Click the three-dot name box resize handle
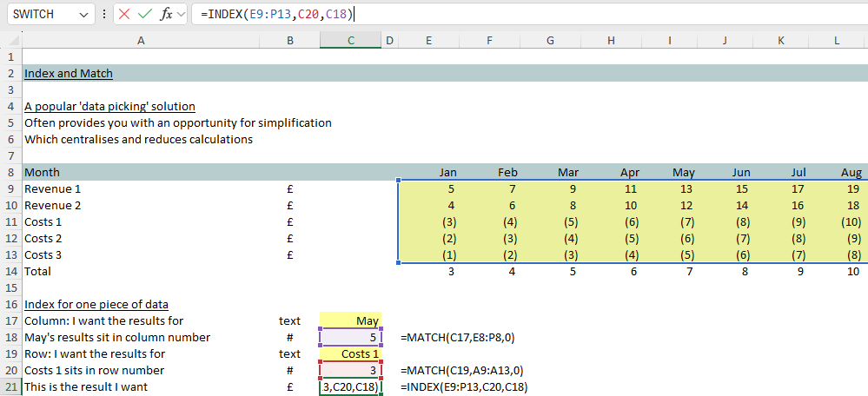 pos(104,15)
